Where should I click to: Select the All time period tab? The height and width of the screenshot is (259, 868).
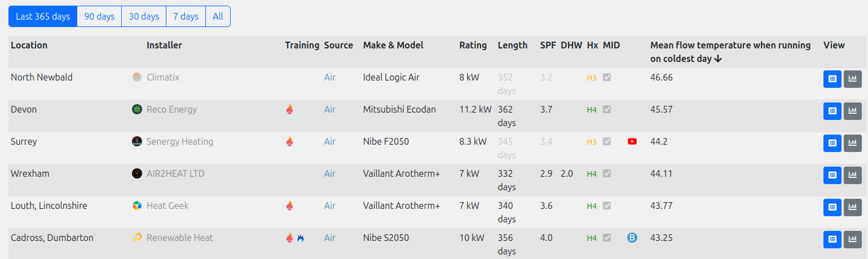click(x=218, y=16)
